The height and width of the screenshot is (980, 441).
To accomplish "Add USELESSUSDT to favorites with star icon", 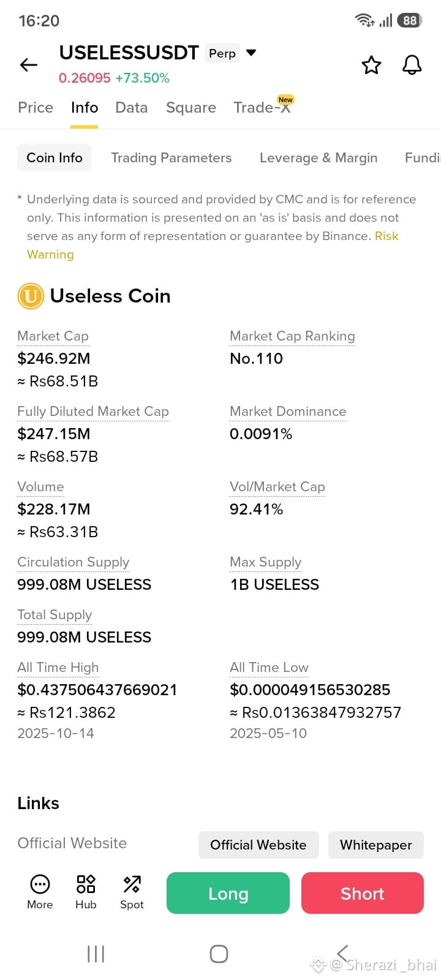I will click(x=371, y=65).
